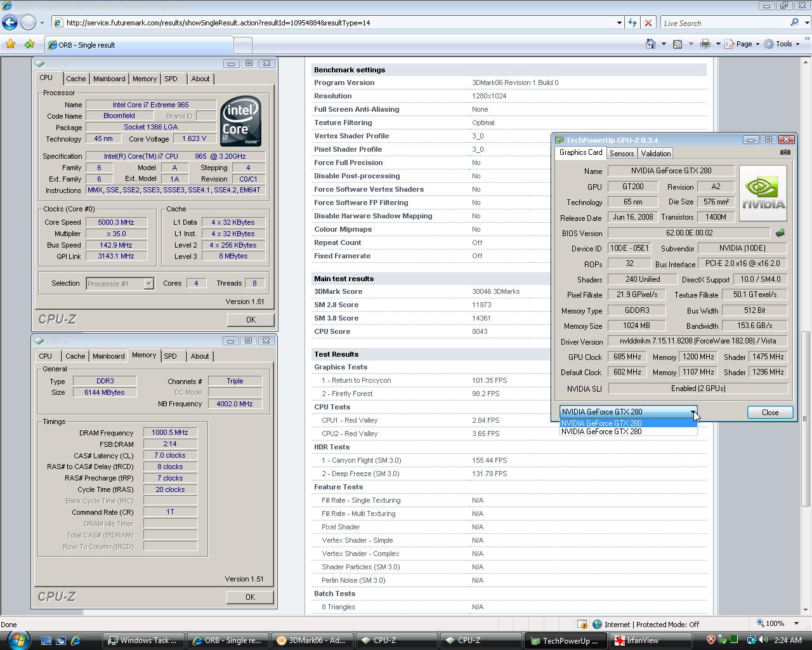This screenshot has width=812, height=650.
Task: Expand the Home button dropdown arrow
Action: 664,44
